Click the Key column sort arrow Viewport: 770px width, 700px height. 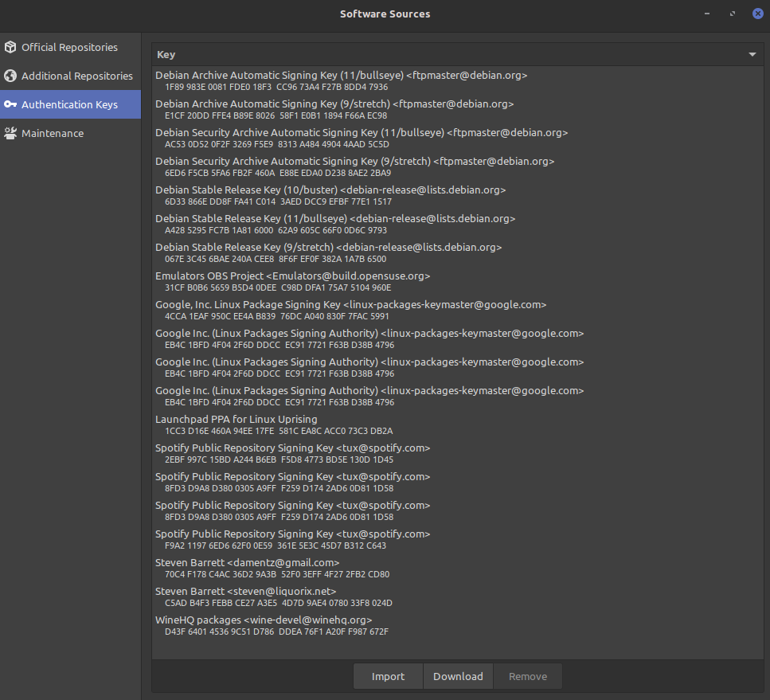(x=752, y=54)
